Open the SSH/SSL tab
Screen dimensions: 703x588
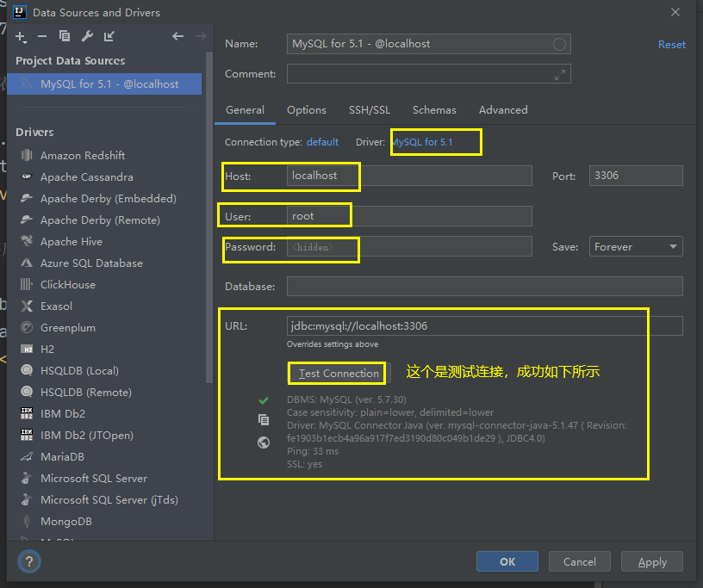click(370, 110)
